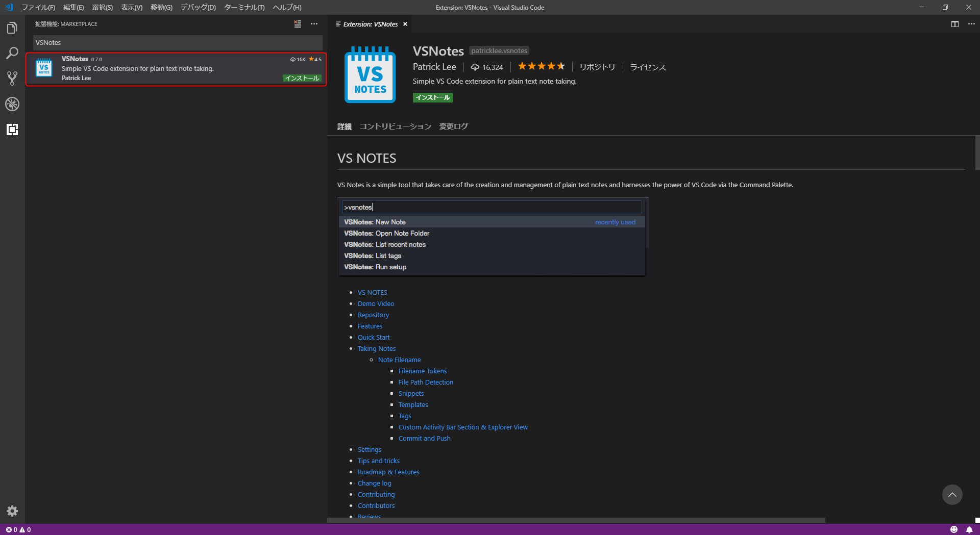Open the Source Control view icon
The image size is (980, 535).
click(12, 79)
